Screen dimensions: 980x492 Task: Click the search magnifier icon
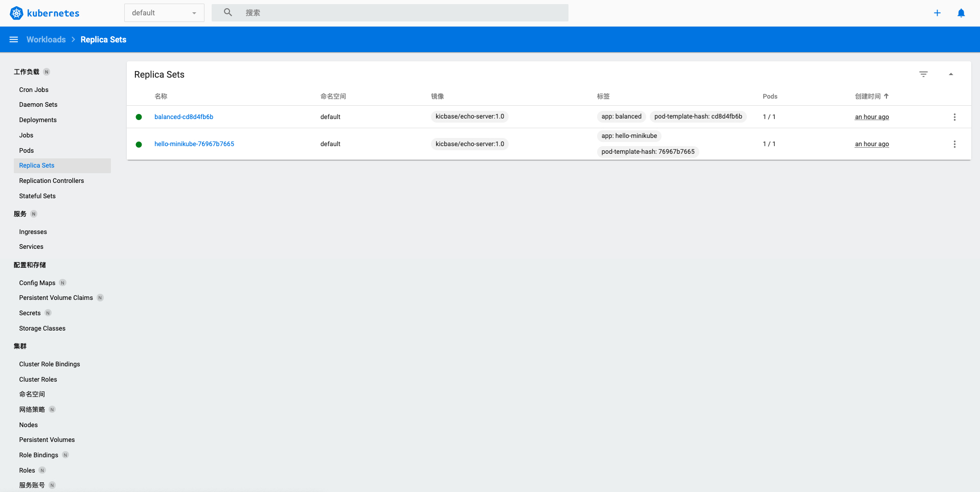pos(228,12)
